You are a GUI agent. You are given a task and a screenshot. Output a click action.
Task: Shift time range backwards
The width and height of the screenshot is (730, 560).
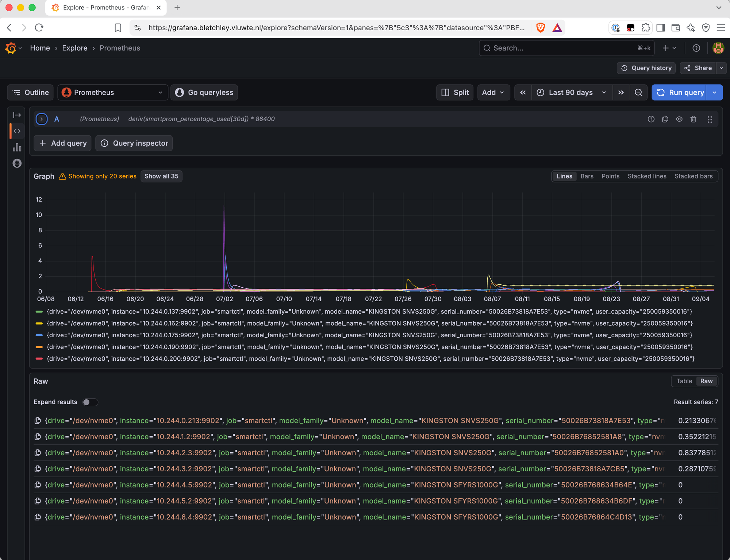click(523, 92)
